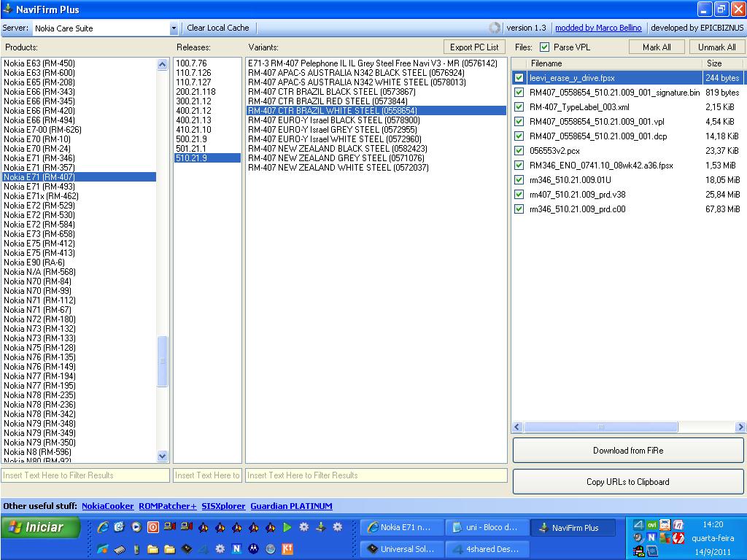Open the Guardian PLATINUM link
The width and height of the screenshot is (747, 560).
tap(292, 506)
